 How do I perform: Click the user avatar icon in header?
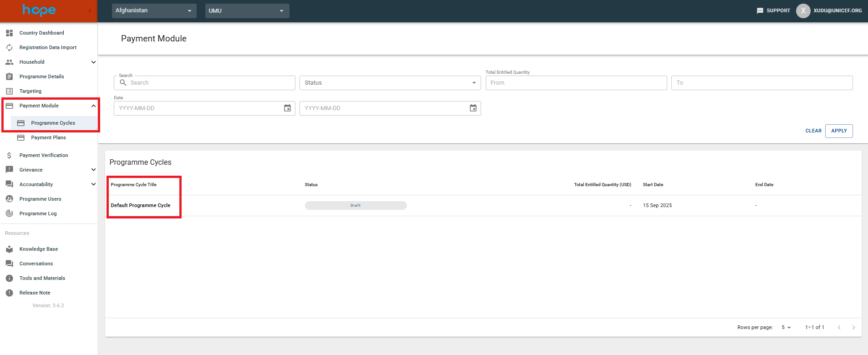click(803, 10)
